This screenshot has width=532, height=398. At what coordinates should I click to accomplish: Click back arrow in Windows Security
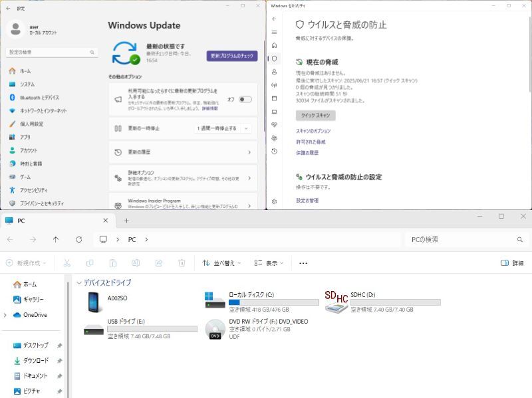274,19
